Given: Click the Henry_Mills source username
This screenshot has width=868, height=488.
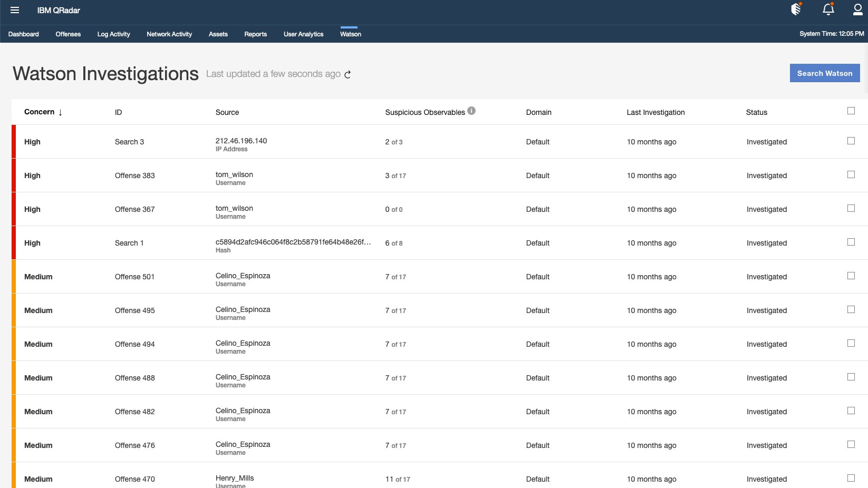Looking at the screenshot, I should tap(235, 478).
